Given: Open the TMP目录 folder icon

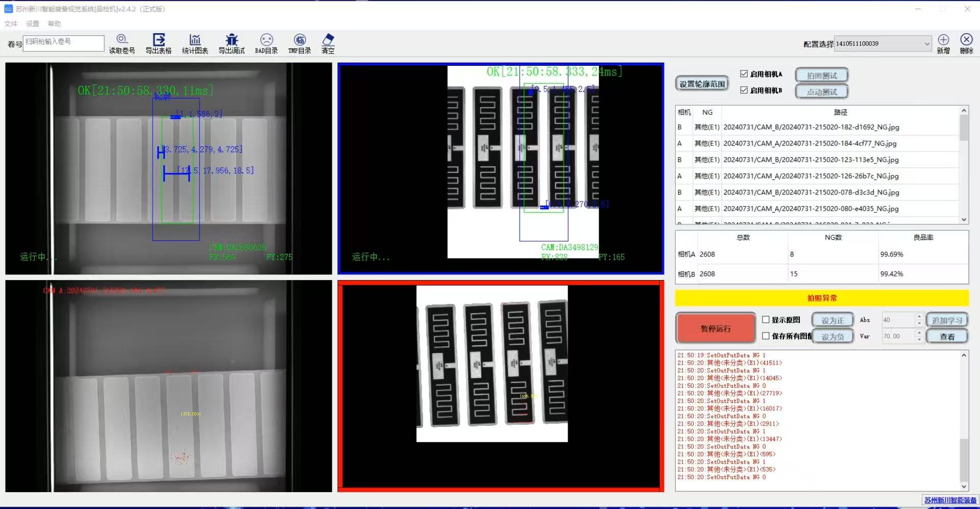Looking at the screenshot, I should tap(300, 40).
